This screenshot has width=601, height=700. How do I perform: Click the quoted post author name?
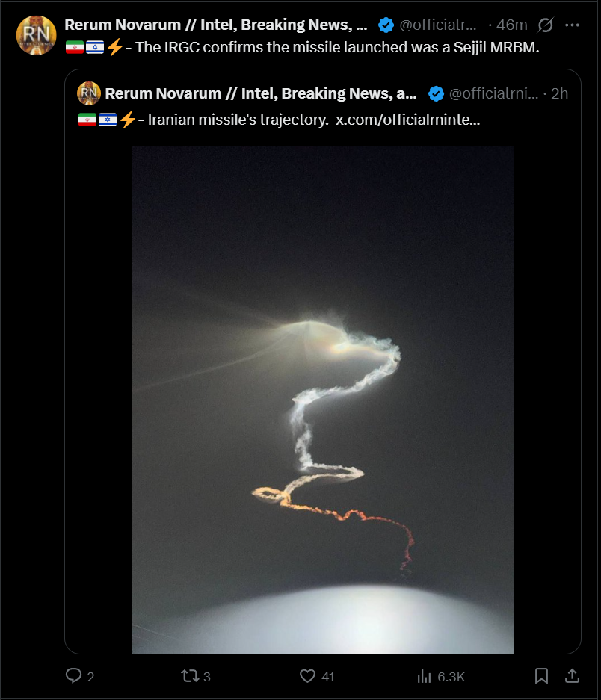pyautogui.click(x=261, y=93)
